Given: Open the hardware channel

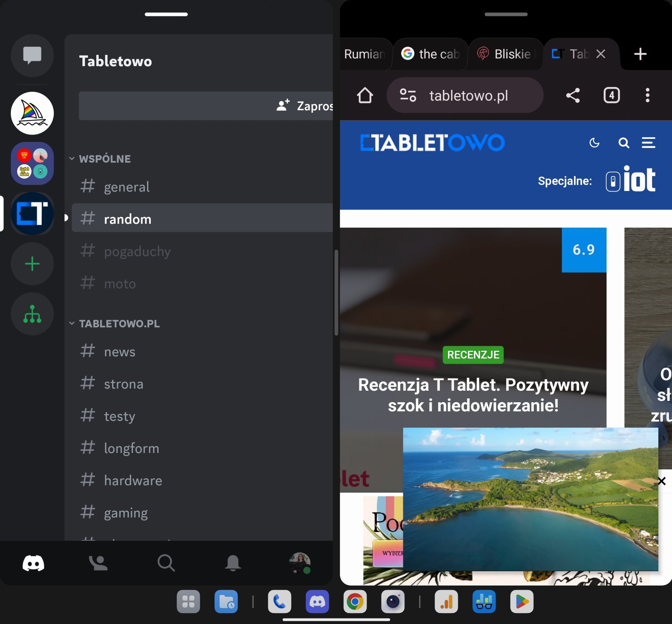Looking at the screenshot, I should 202,480.
